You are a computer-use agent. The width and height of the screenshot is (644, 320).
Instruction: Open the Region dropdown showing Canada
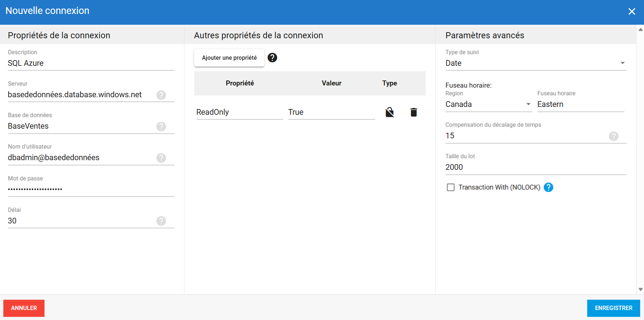tap(489, 104)
